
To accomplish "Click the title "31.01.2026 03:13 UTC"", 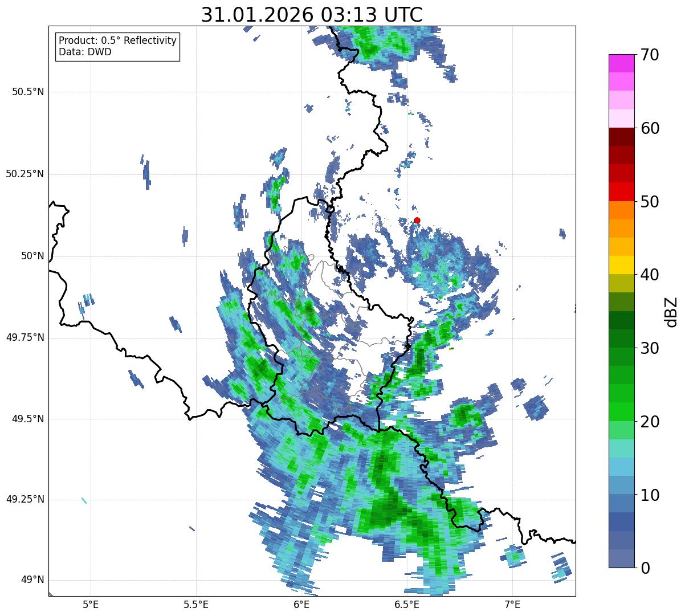I will click(x=312, y=15).
